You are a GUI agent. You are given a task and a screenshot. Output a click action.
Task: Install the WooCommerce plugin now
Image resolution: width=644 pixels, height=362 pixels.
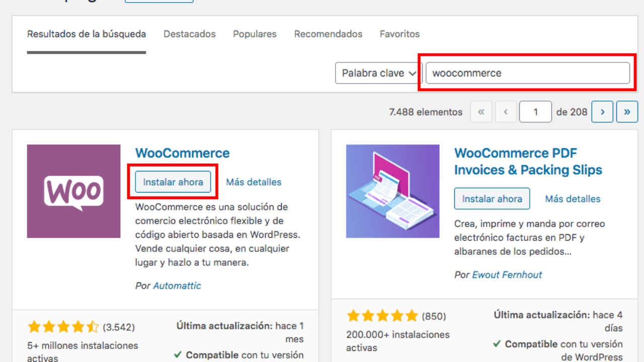[x=173, y=182]
